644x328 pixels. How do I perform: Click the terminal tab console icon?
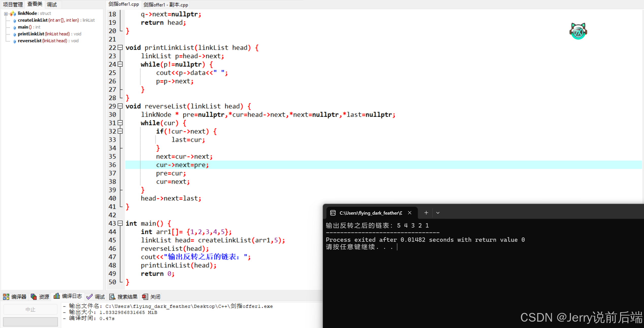click(x=333, y=213)
